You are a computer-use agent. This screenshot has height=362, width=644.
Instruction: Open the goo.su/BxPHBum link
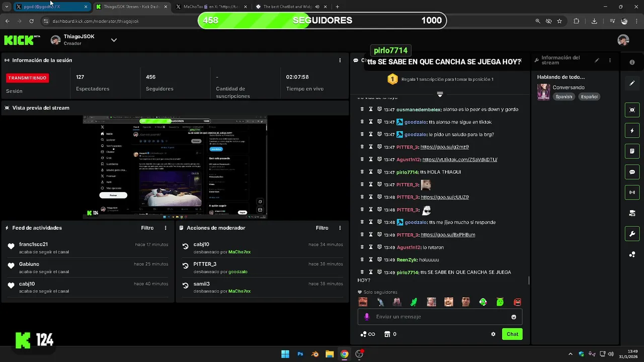click(x=448, y=235)
